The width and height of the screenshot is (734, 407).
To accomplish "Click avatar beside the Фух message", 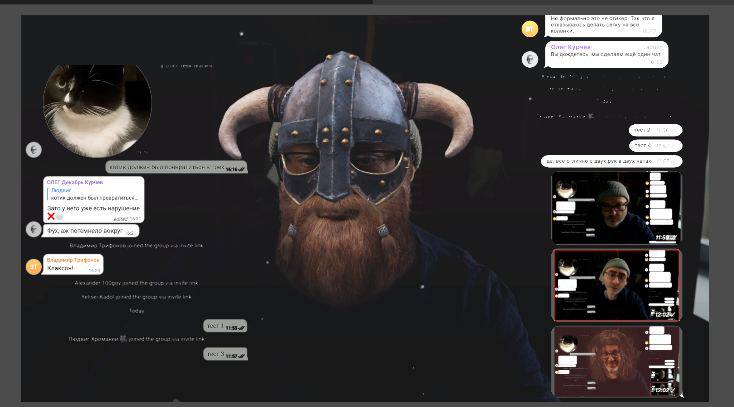I will [34, 229].
